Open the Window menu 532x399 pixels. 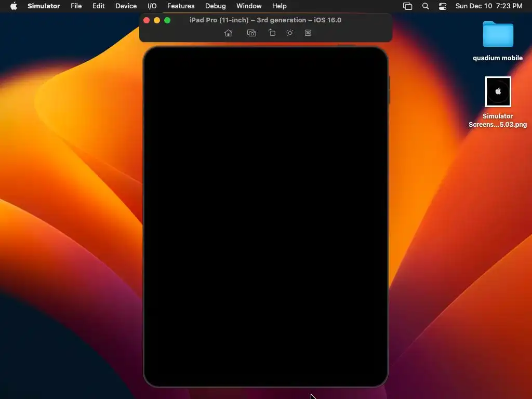point(249,6)
